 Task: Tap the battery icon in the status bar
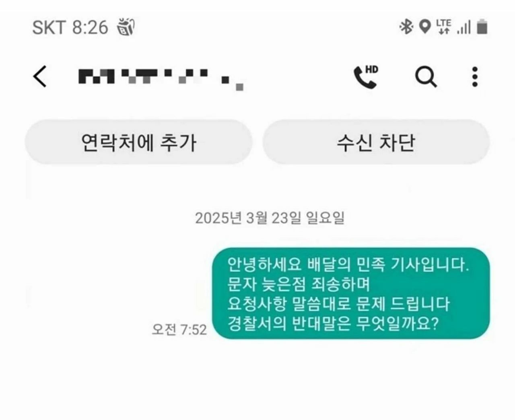(x=482, y=27)
